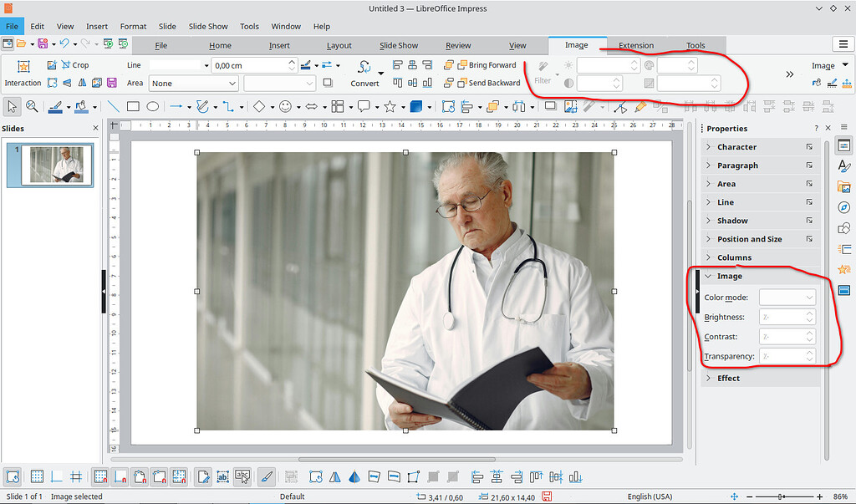Open the Slide Show menu
Image resolution: width=856 pixels, height=504 pixels.
(207, 26)
